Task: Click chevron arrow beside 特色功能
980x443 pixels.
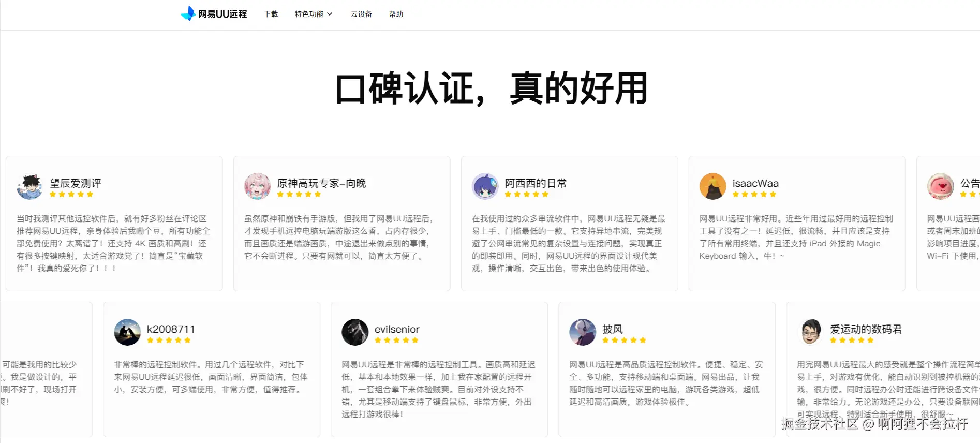Action: click(330, 14)
